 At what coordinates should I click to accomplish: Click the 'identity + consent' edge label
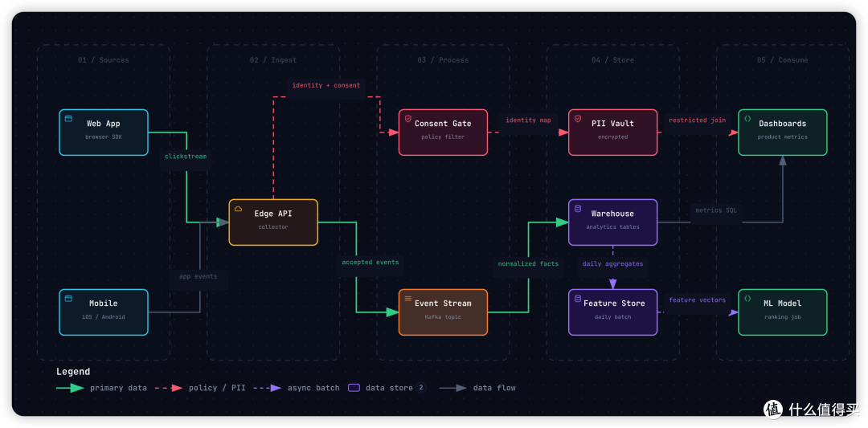[x=326, y=86]
